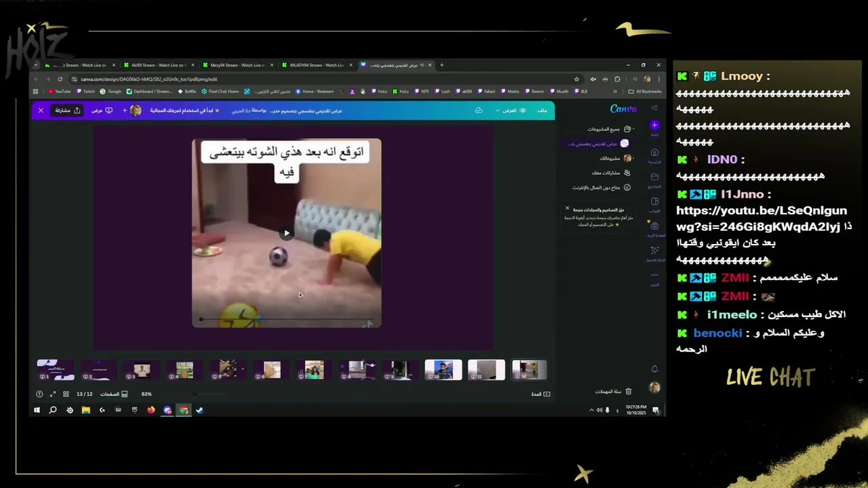Open File Explorer from taskbar
The image size is (868, 488).
85,410
